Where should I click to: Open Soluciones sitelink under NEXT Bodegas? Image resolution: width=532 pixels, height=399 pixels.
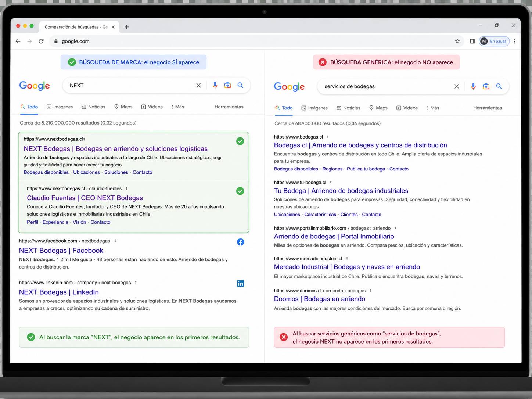pos(116,172)
